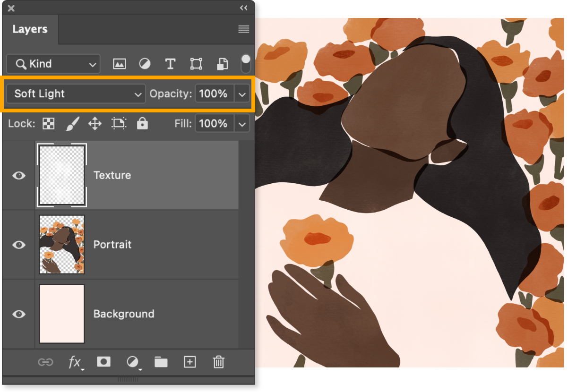Create a new group folder

(x=161, y=362)
